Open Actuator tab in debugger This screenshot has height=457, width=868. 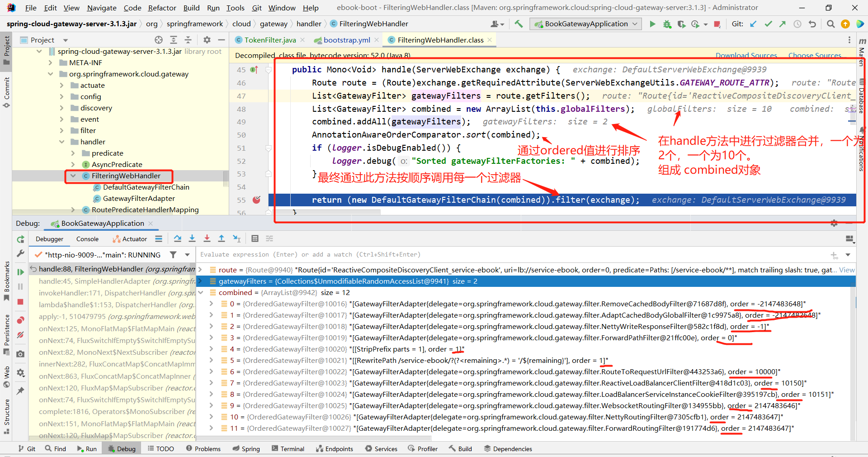coord(130,239)
